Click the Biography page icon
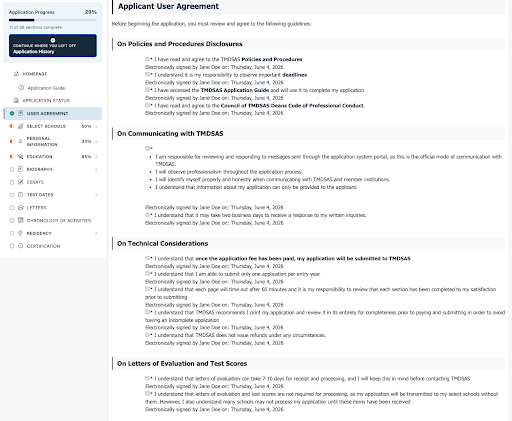The image size is (512, 421). point(20,169)
